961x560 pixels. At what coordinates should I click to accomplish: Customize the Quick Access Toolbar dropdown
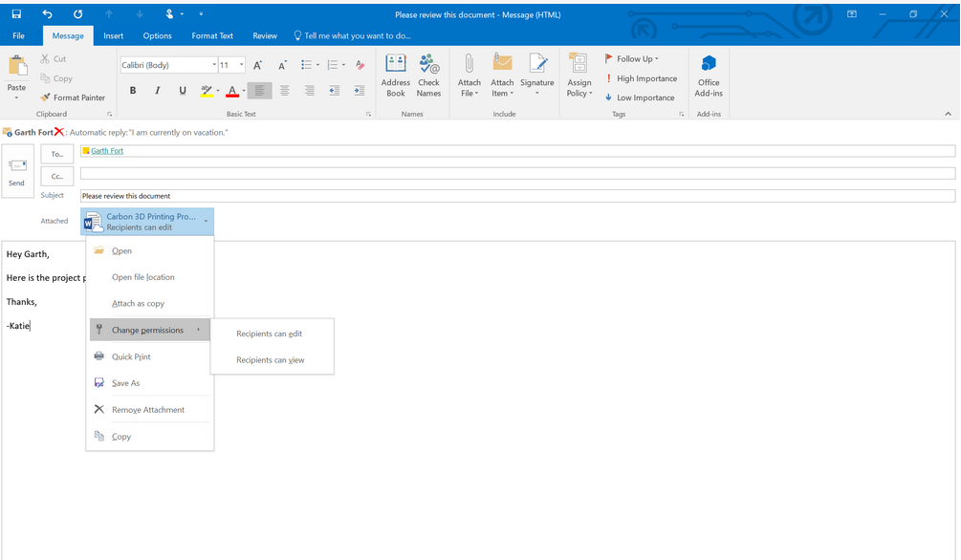pyautogui.click(x=201, y=14)
